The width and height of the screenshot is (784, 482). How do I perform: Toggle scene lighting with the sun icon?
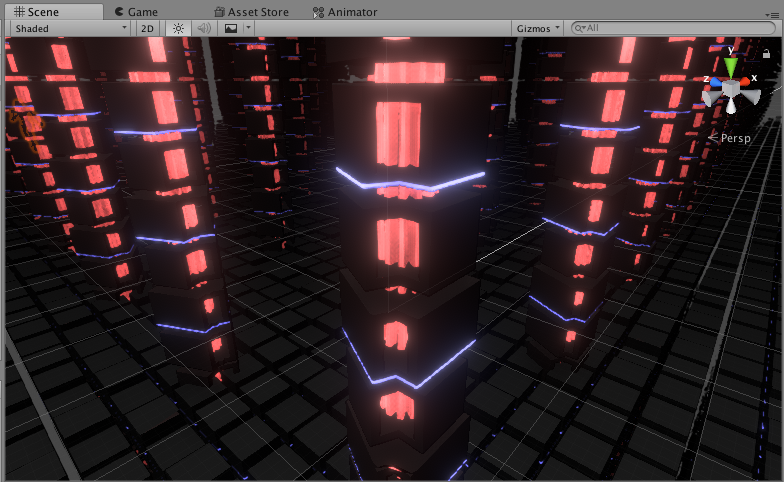[178, 29]
